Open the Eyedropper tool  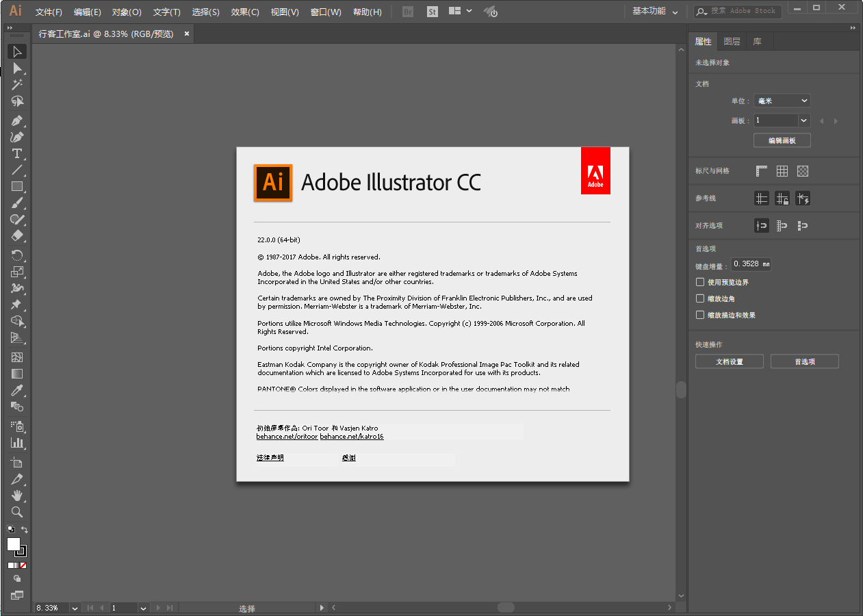click(16, 390)
